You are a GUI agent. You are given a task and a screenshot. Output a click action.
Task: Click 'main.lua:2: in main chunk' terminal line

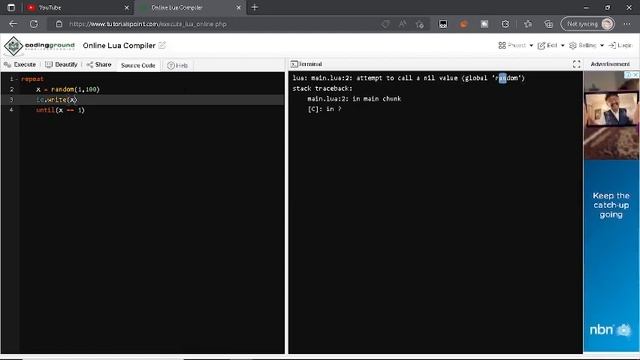354,99
